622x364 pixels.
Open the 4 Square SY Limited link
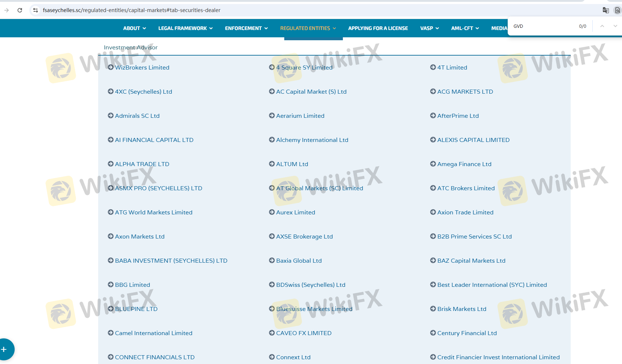coord(304,67)
